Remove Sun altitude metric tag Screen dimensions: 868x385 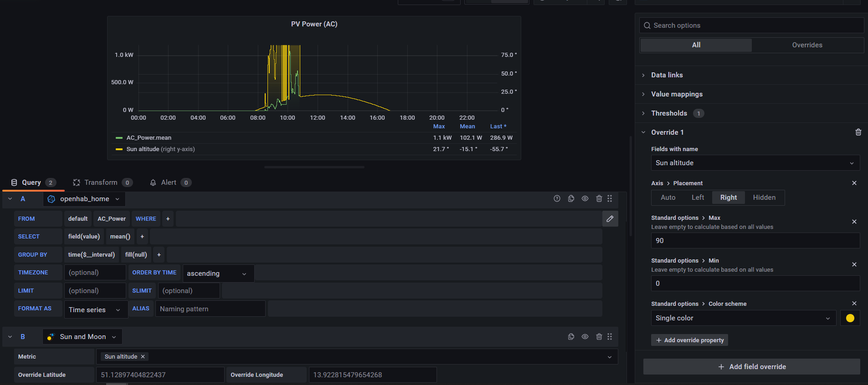(143, 357)
